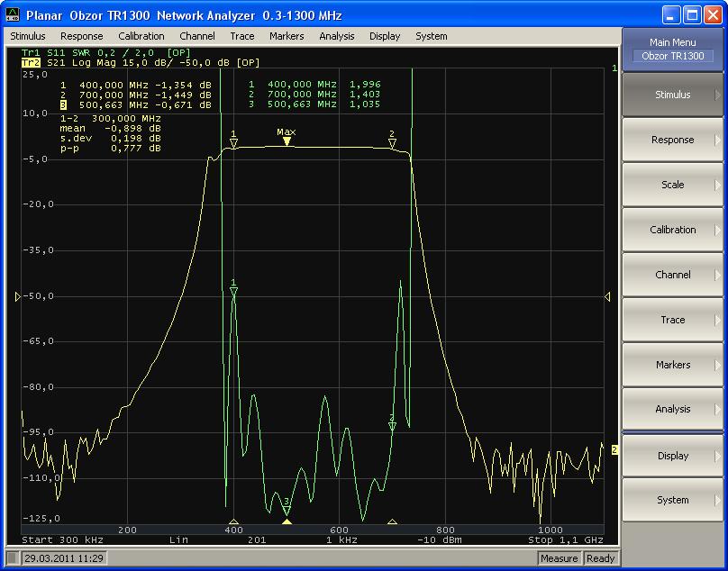Click the Display softkey in side panel
This screenshot has width=728, height=571.
(x=673, y=456)
